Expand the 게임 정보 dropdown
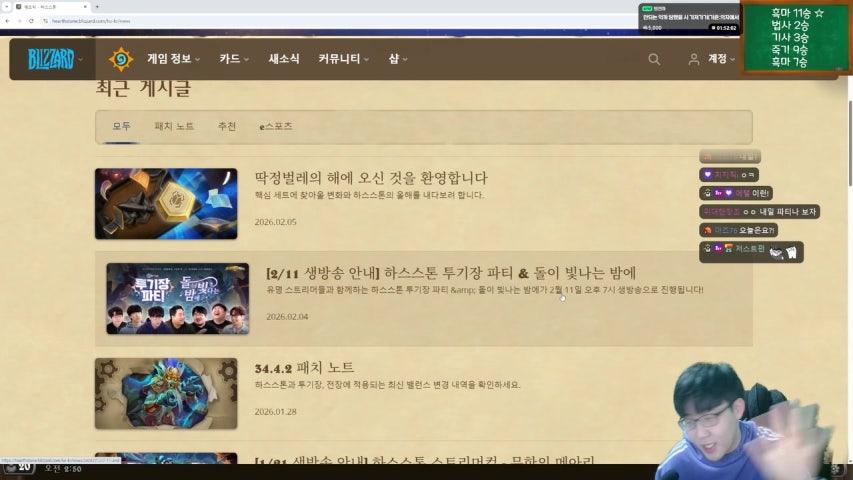This screenshot has width=853, height=480. (x=174, y=59)
